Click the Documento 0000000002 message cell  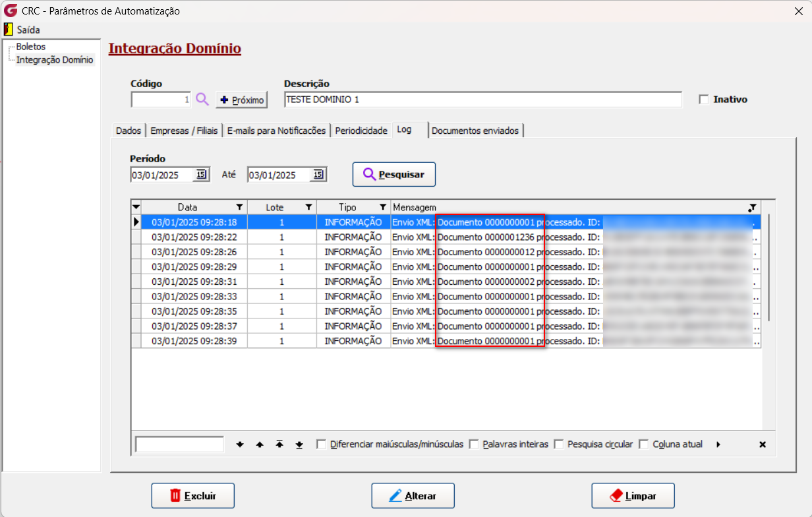576,282
